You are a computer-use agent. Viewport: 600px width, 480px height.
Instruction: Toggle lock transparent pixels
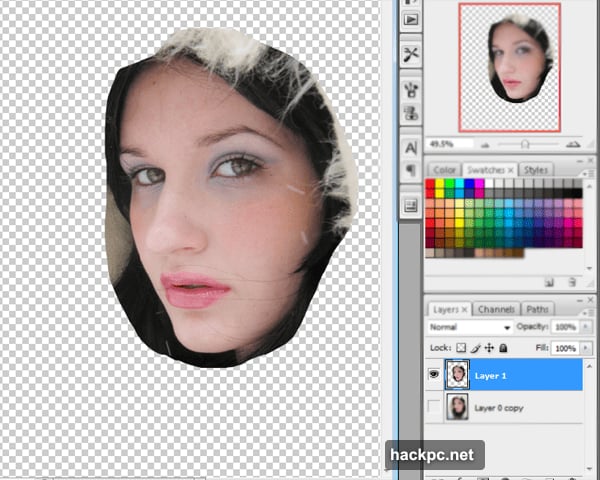pos(461,348)
